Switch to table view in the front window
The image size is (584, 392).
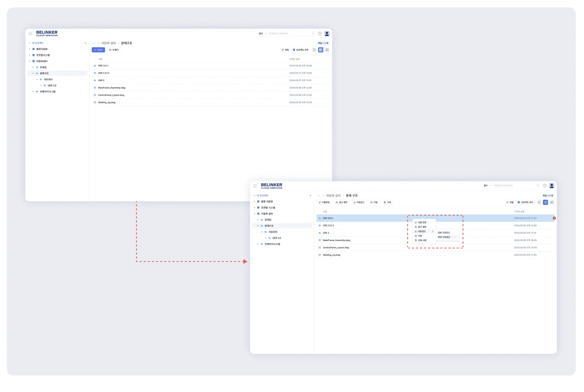(x=552, y=202)
